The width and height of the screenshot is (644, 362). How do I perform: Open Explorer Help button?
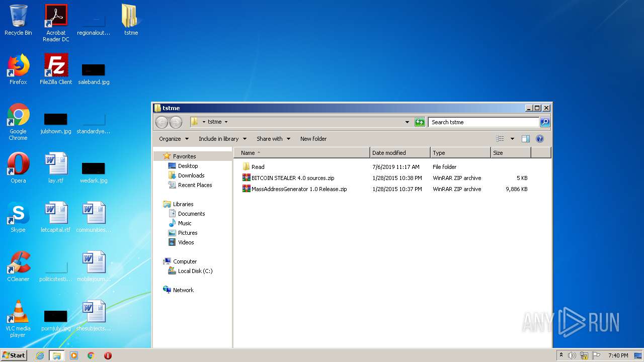(540, 139)
